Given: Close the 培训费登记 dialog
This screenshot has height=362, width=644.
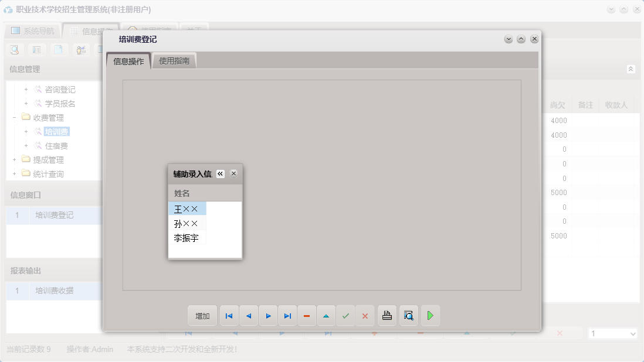Looking at the screenshot, I should [x=534, y=39].
